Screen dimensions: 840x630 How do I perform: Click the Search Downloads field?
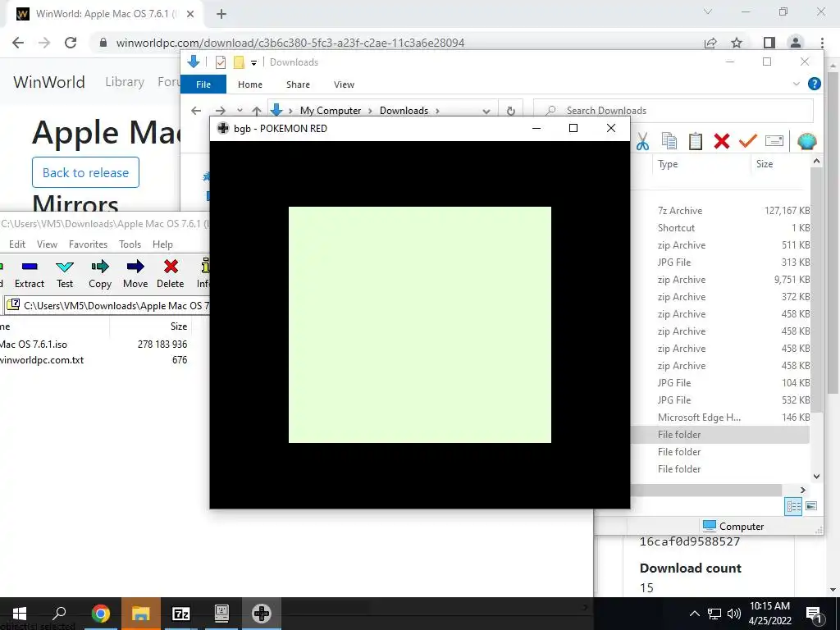(x=674, y=111)
